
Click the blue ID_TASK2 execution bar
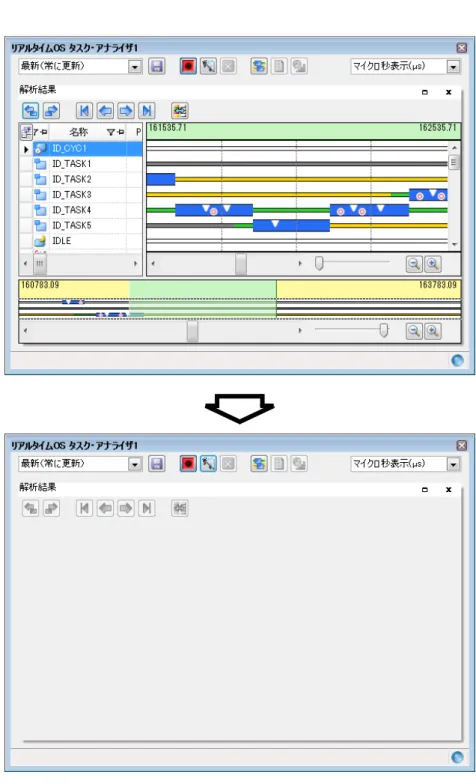click(x=160, y=180)
